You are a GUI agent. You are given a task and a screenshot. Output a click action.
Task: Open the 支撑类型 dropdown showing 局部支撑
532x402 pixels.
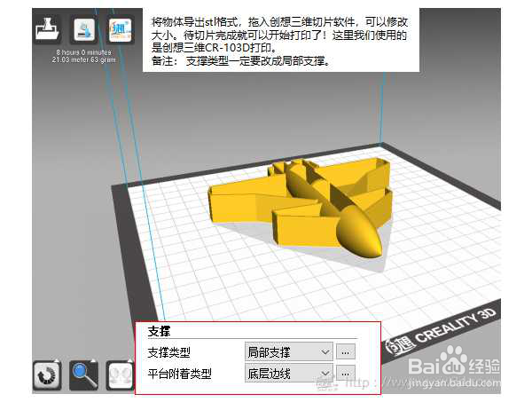pyautogui.click(x=289, y=351)
